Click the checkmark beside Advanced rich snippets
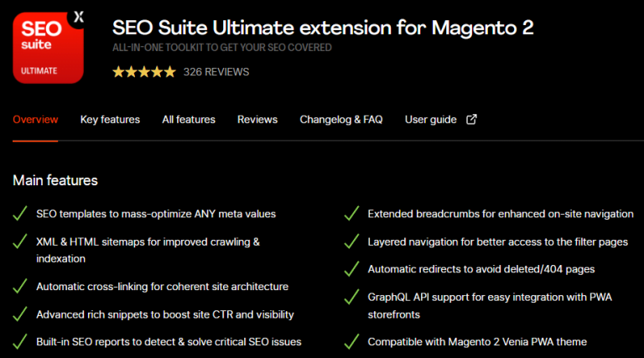This screenshot has height=358, width=644. coord(20,314)
